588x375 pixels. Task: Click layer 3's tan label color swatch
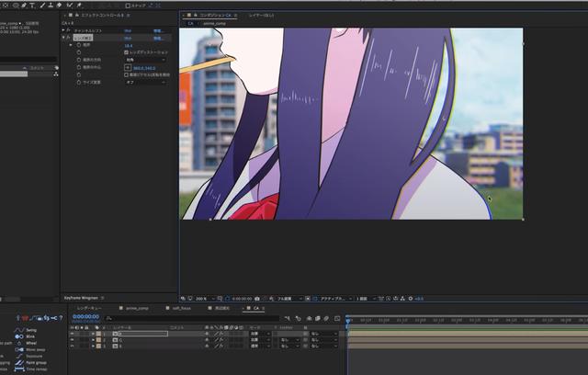(98, 347)
